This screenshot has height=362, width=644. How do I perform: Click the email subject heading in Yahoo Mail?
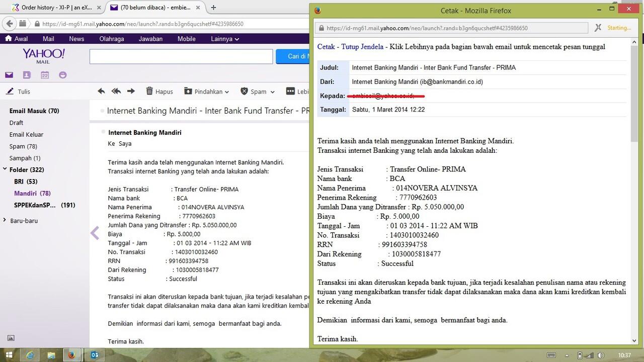tap(208, 111)
